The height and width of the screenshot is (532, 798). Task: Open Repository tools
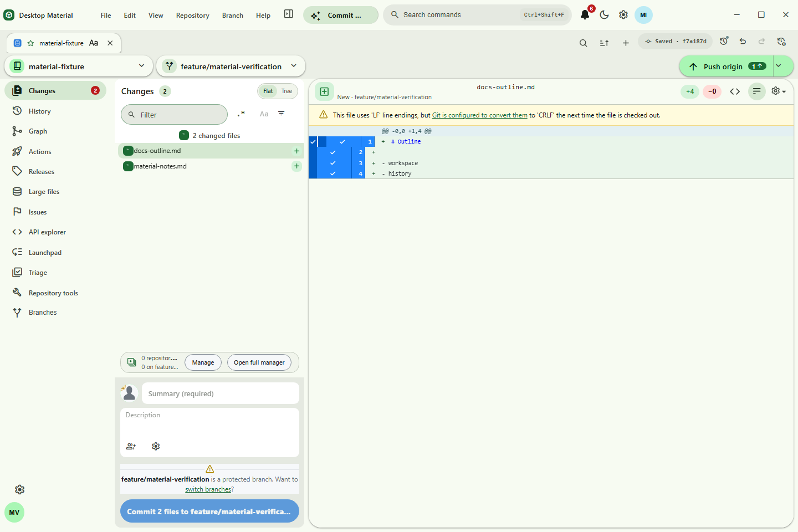coord(55,293)
